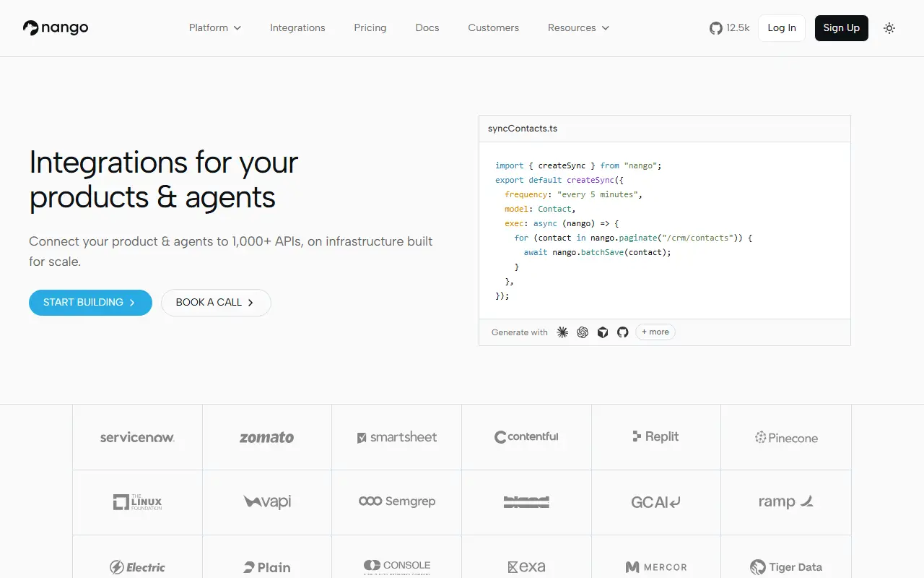This screenshot has height=578, width=924.
Task: Click the BOOK A CALL button
Action: [216, 303]
